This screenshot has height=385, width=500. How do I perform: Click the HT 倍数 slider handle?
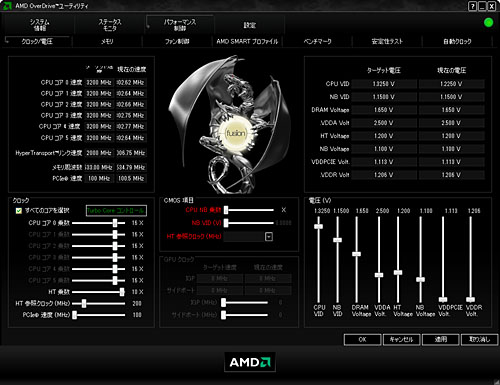coord(122,292)
